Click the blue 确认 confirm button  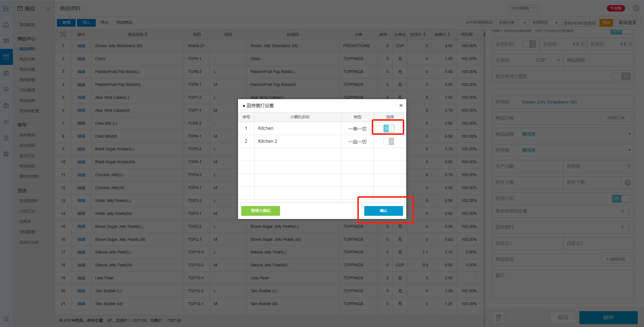coord(383,211)
